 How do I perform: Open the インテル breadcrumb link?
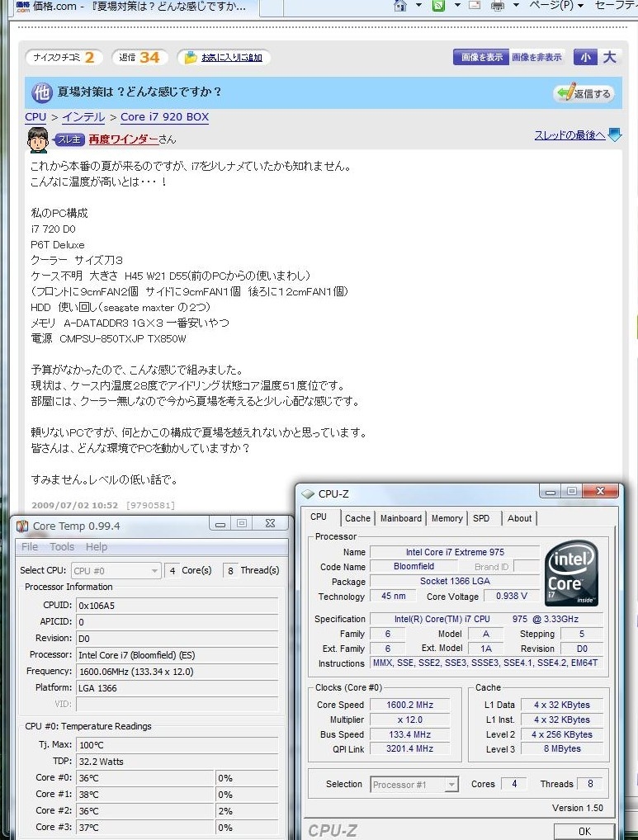pyautogui.click(x=83, y=117)
